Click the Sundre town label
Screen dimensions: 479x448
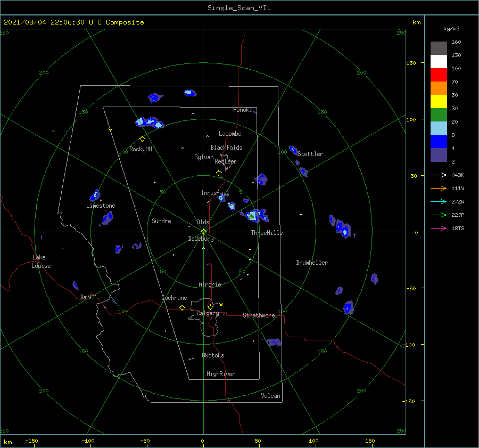pos(161,221)
